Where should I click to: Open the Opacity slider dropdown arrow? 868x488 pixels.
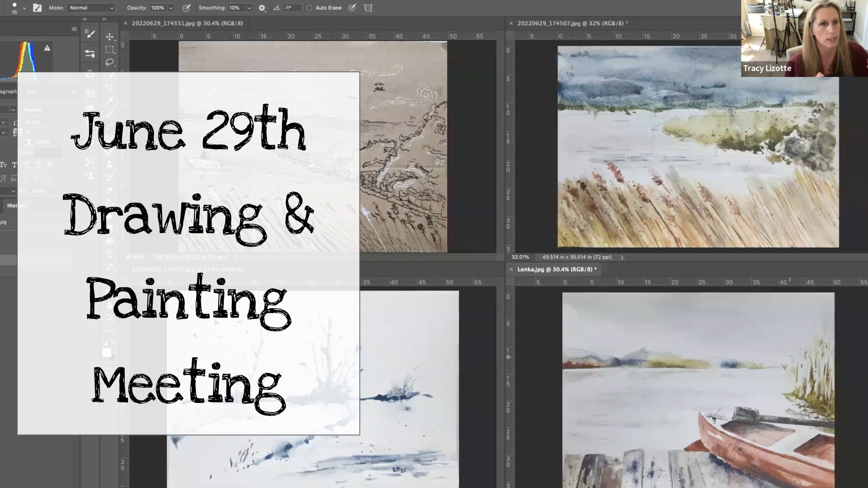coord(171,8)
